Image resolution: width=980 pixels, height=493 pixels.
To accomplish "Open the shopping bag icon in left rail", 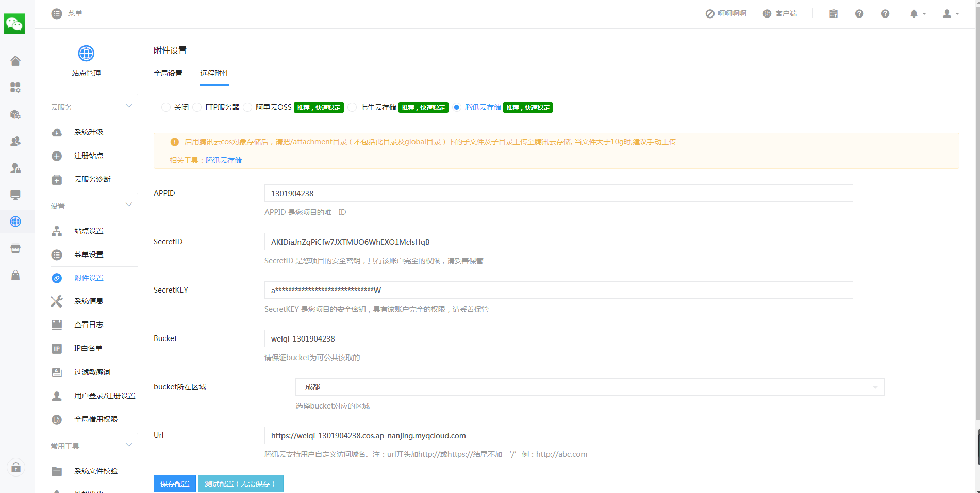I will [15, 275].
